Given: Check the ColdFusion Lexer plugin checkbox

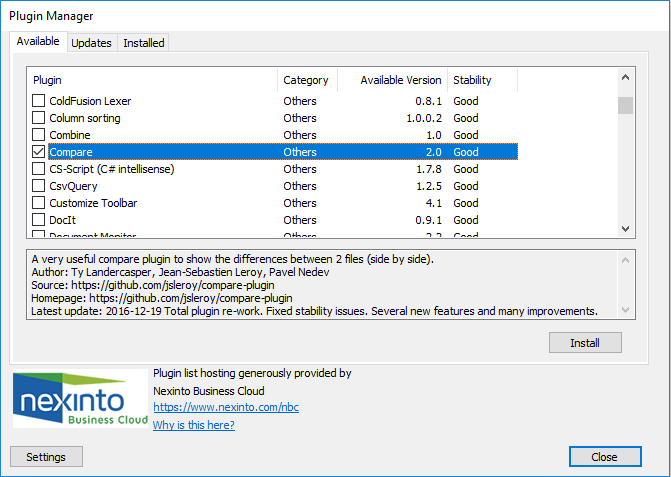Looking at the screenshot, I should pyautogui.click(x=39, y=101).
